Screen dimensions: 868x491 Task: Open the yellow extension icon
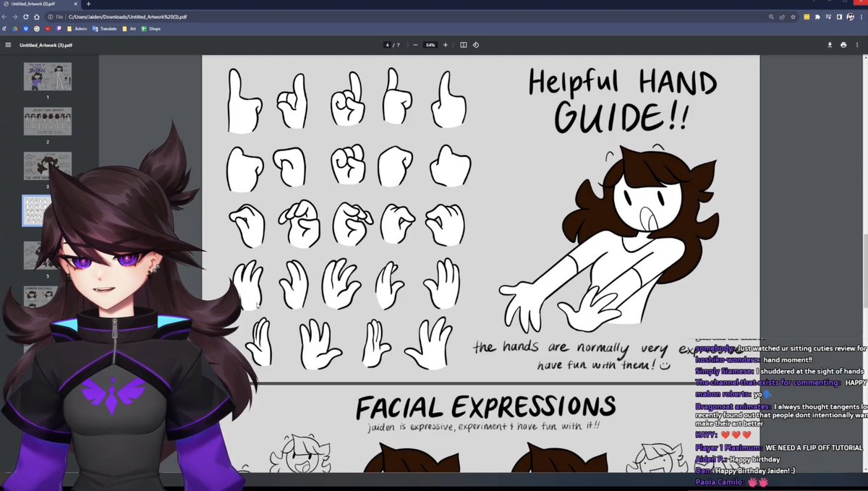click(x=807, y=17)
